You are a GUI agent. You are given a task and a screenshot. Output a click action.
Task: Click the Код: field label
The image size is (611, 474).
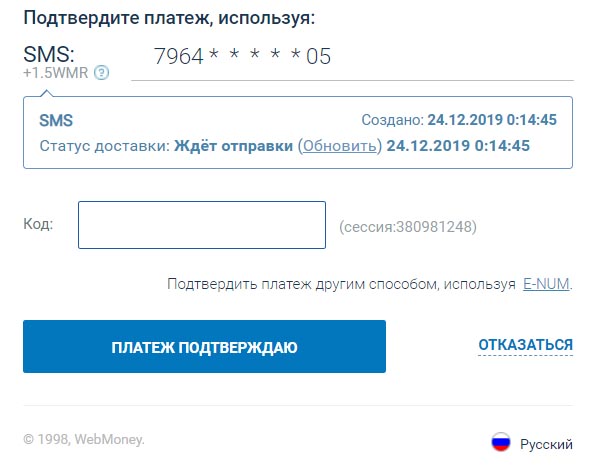[x=38, y=223]
